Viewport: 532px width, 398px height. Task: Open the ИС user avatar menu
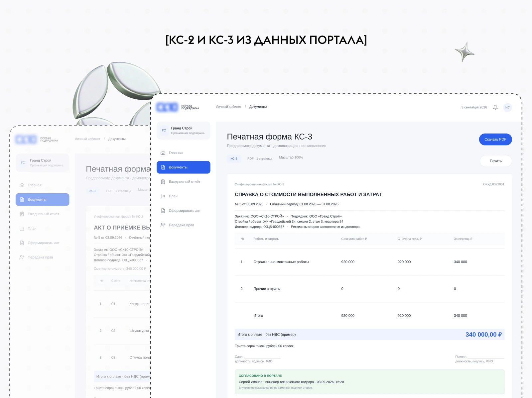tap(507, 107)
